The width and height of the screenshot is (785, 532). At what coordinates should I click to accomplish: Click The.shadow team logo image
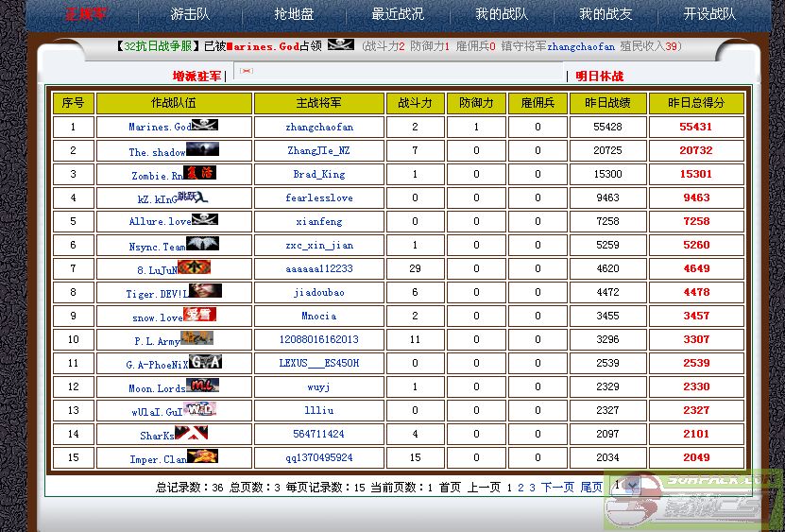click(202, 149)
